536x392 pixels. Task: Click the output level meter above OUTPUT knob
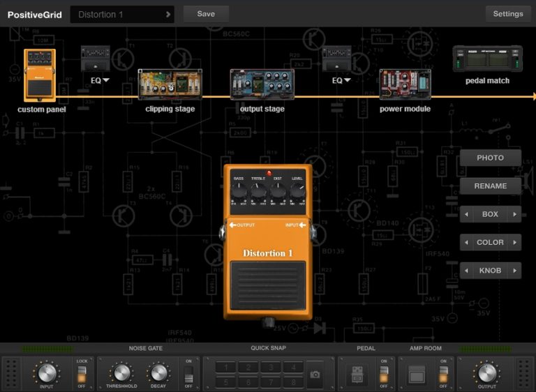(486, 349)
